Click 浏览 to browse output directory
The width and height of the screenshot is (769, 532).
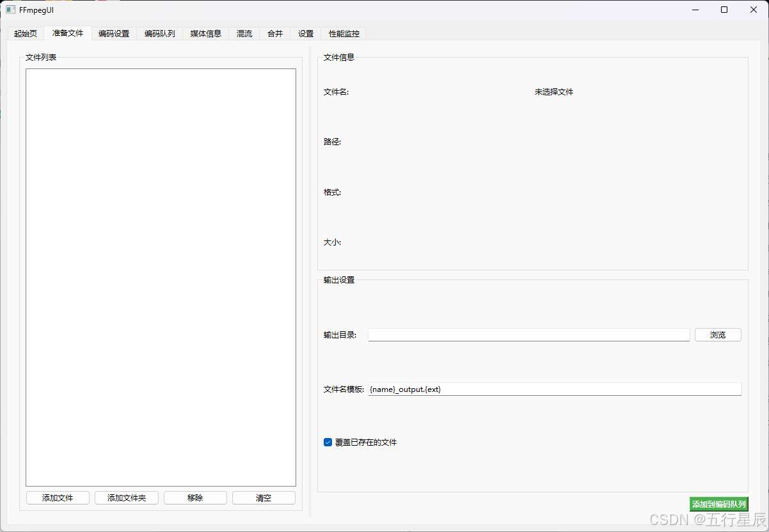(x=718, y=335)
